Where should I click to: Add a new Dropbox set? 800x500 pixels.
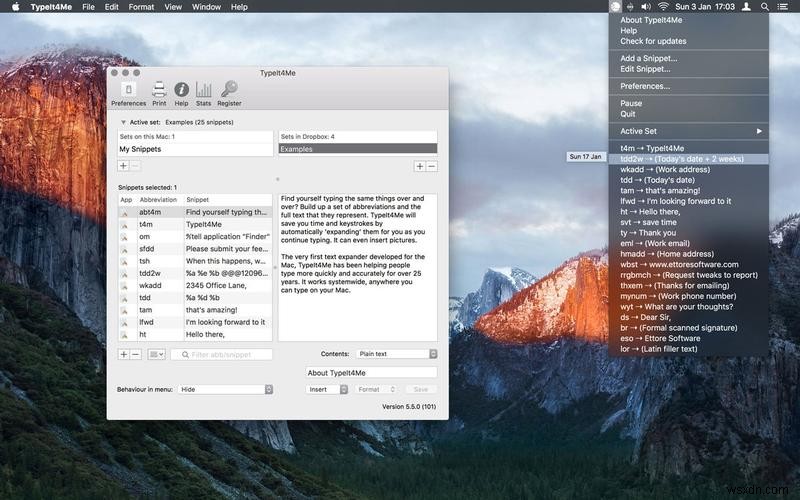[x=419, y=166]
